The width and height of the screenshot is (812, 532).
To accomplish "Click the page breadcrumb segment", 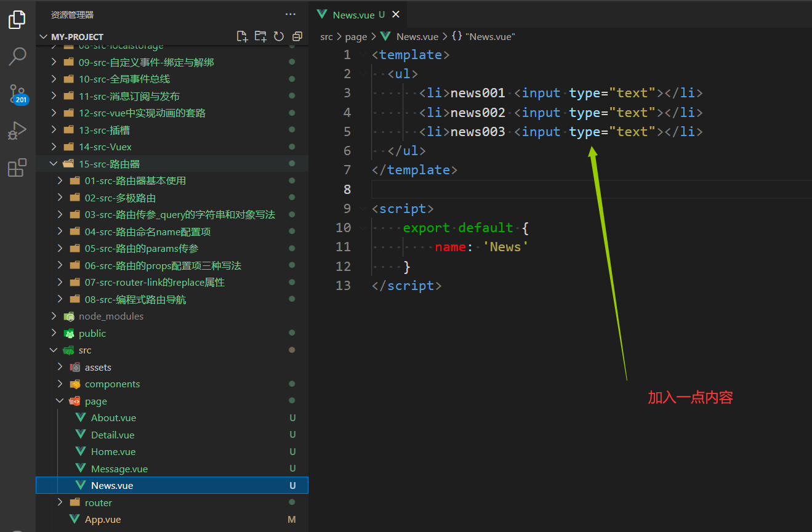I will pos(356,36).
